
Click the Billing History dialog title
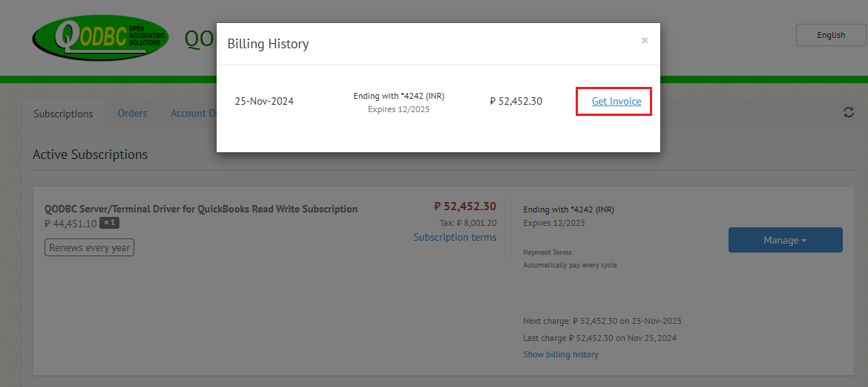pos(268,44)
